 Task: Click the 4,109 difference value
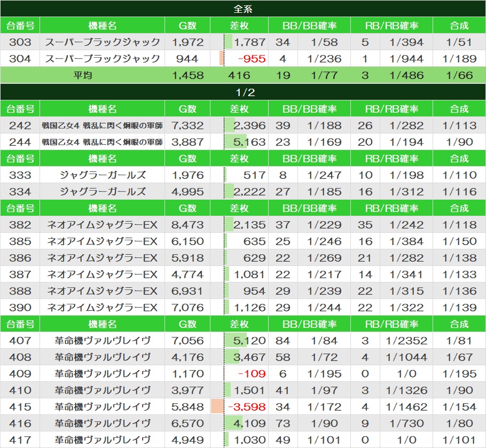tap(249, 423)
